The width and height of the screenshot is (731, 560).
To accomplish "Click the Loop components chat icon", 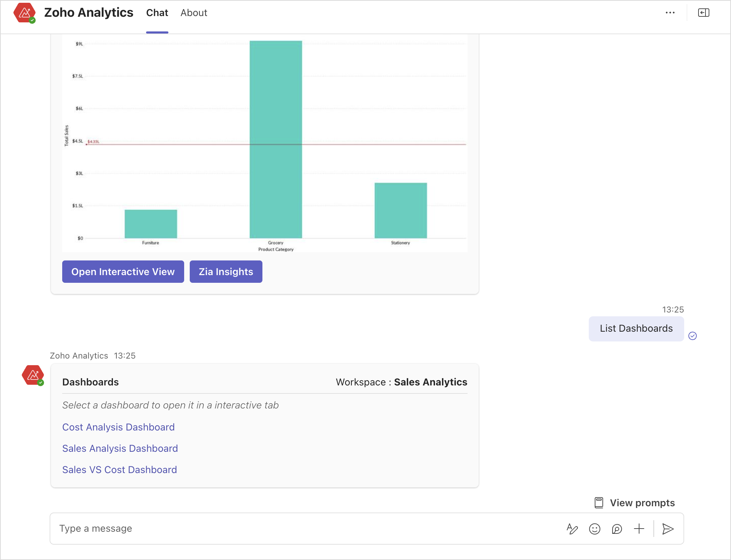I will [x=617, y=529].
